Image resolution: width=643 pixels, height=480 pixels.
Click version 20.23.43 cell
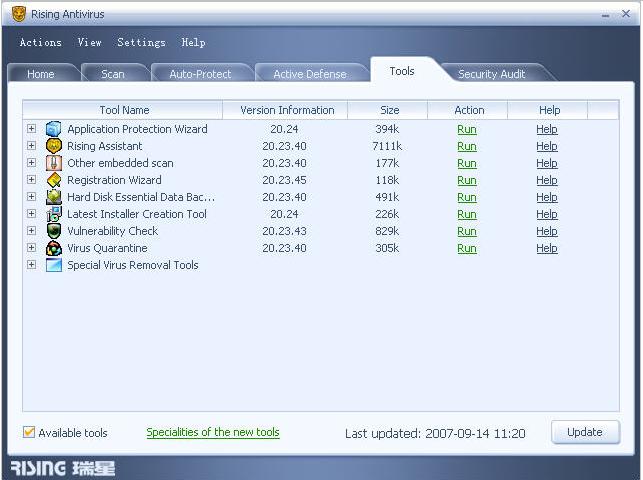[x=284, y=231]
